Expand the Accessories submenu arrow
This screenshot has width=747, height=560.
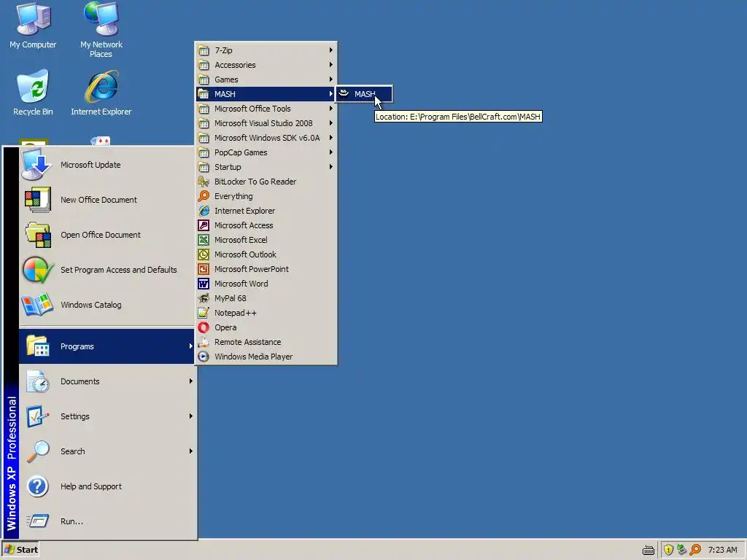pyautogui.click(x=330, y=65)
